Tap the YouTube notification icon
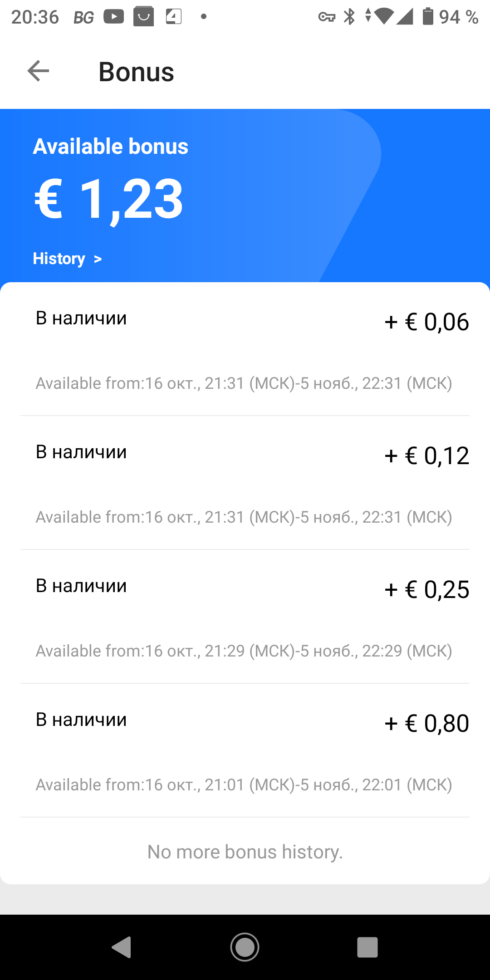Image resolution: width=490 pixels, height=980 pixels. click(x=113, y=17)
